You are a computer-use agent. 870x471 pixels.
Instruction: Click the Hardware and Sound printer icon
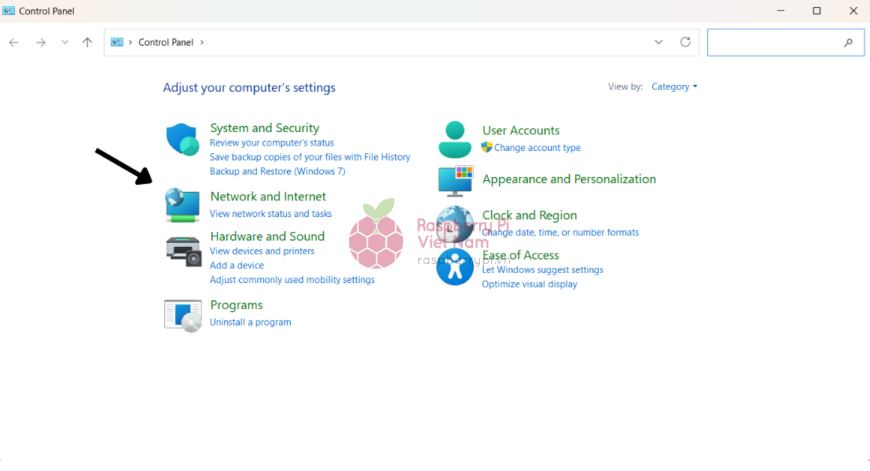point(183,251)
